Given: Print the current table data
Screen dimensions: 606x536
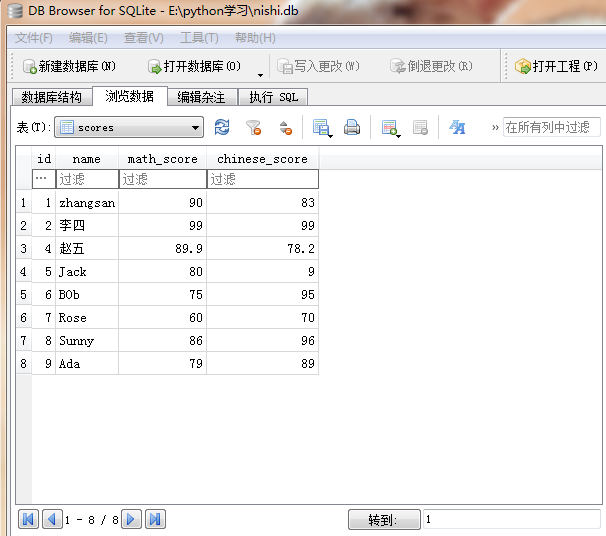Looking at the screenshot, I should (x=352, y=127).
